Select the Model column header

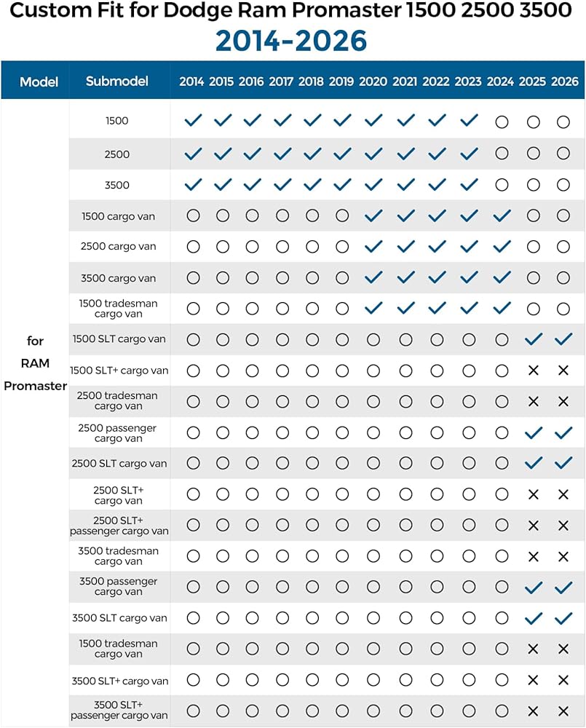point(39,82)
